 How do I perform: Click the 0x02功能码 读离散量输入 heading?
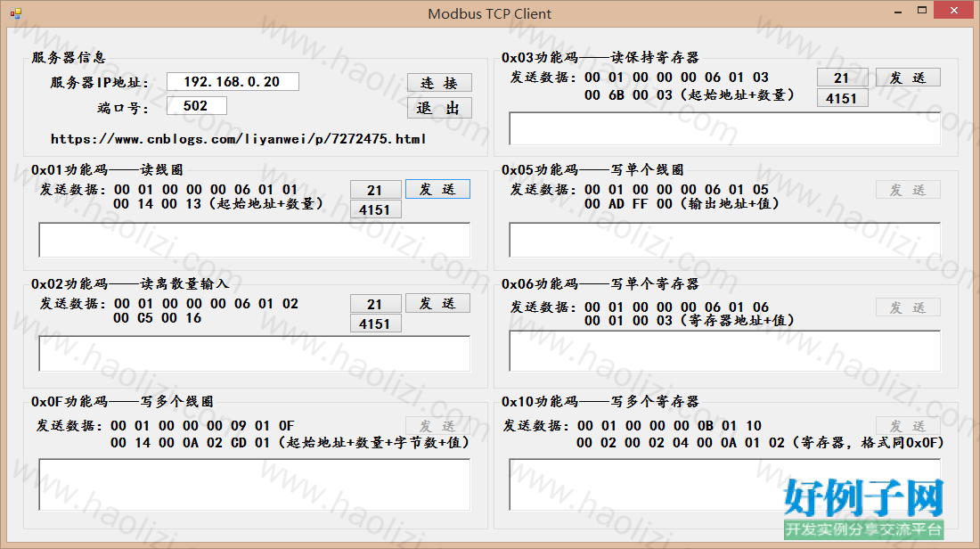coord(130,284)
